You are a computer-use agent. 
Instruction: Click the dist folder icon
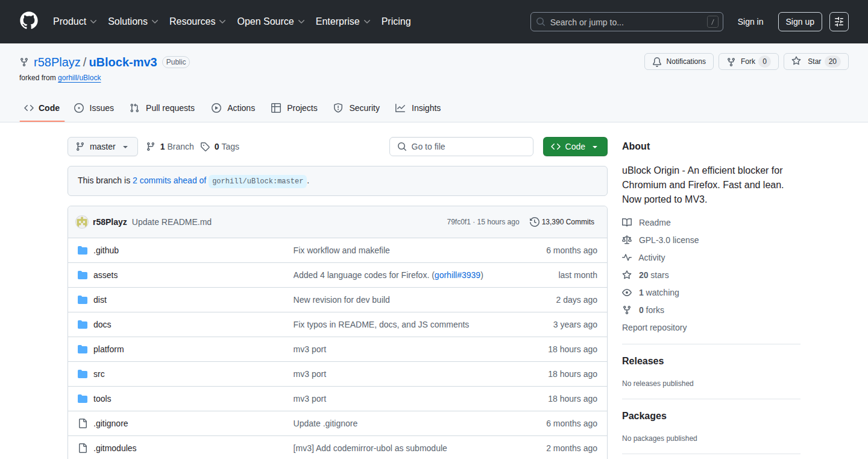83,300
